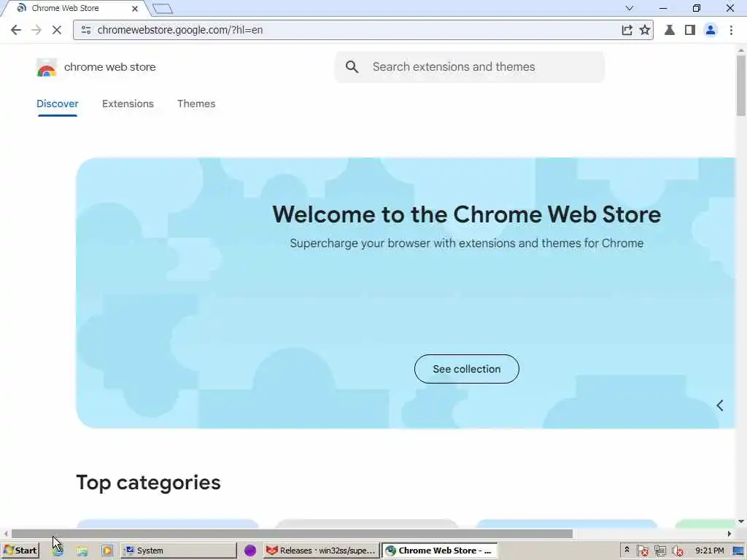
Task: Toggle the side panel icon
Action: (690, 30)
